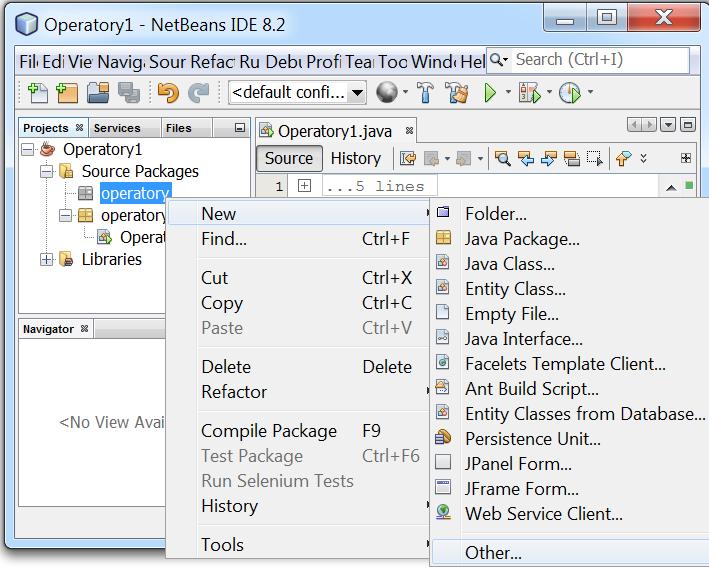Close the Operatory1.java editor tab
Image resolution: width=709 pixels, height=569 pixels.
[x=409, y=131]
